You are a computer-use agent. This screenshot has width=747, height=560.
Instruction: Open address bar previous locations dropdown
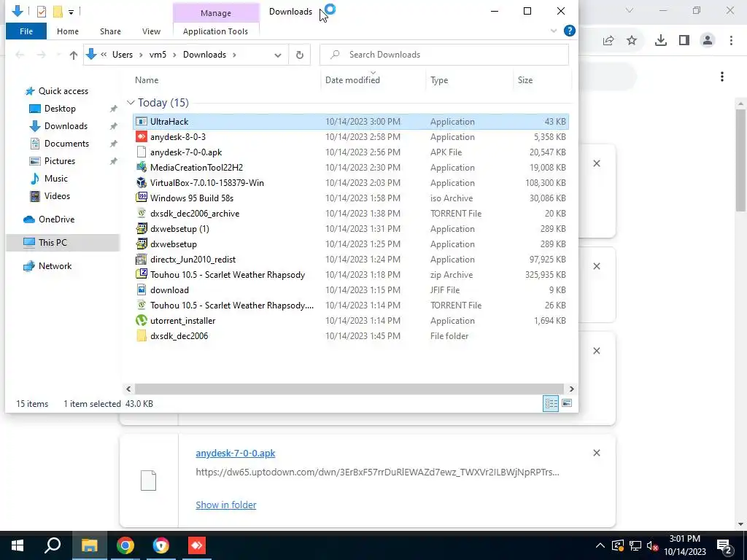pos(278,55)
